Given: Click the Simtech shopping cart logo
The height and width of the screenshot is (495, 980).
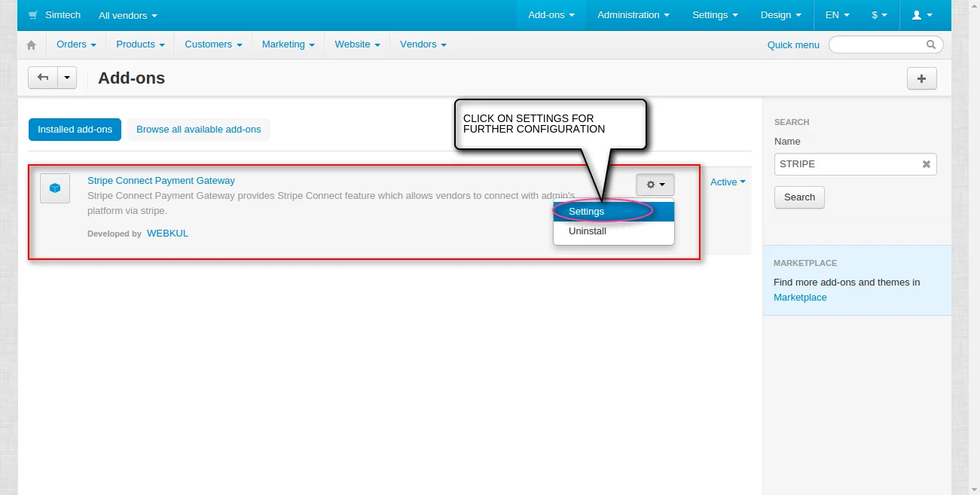Looking at the screenshot, I should coord(33,15).
